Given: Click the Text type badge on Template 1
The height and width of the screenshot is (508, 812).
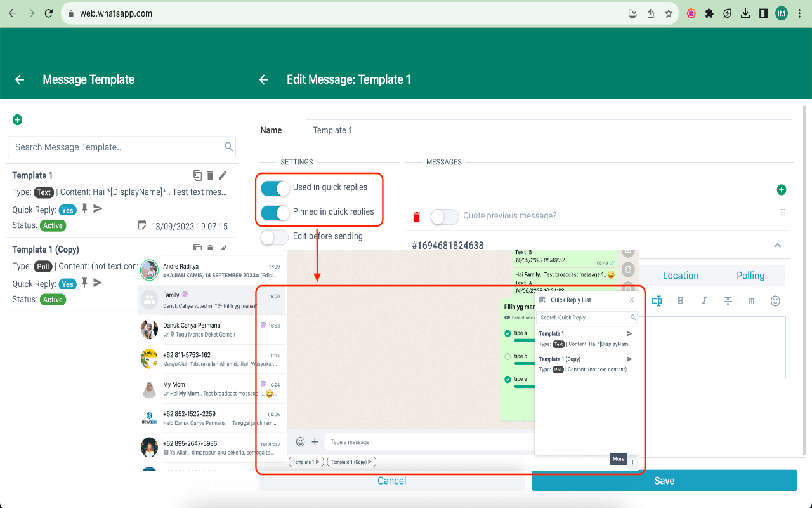Looking at the screenshot, I should (44, 192).
